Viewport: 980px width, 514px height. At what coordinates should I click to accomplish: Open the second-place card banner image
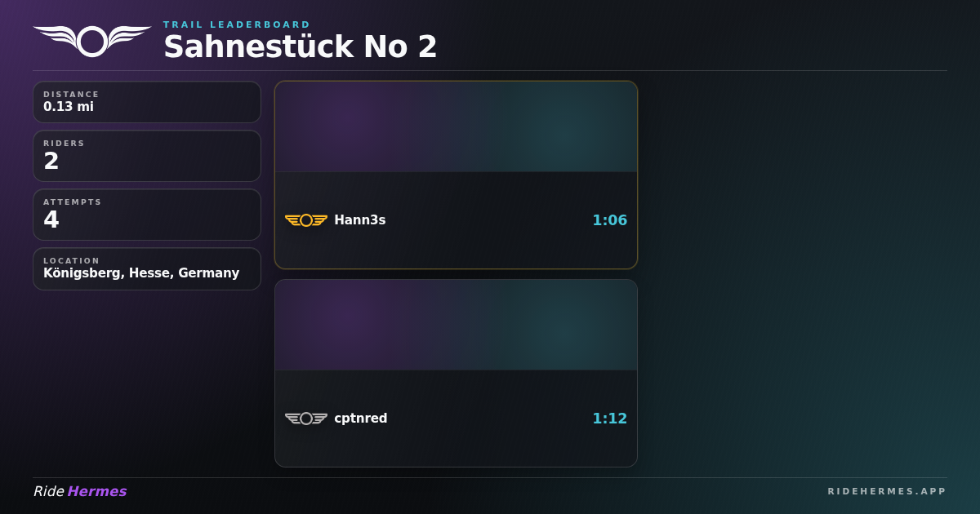(456, 325)
